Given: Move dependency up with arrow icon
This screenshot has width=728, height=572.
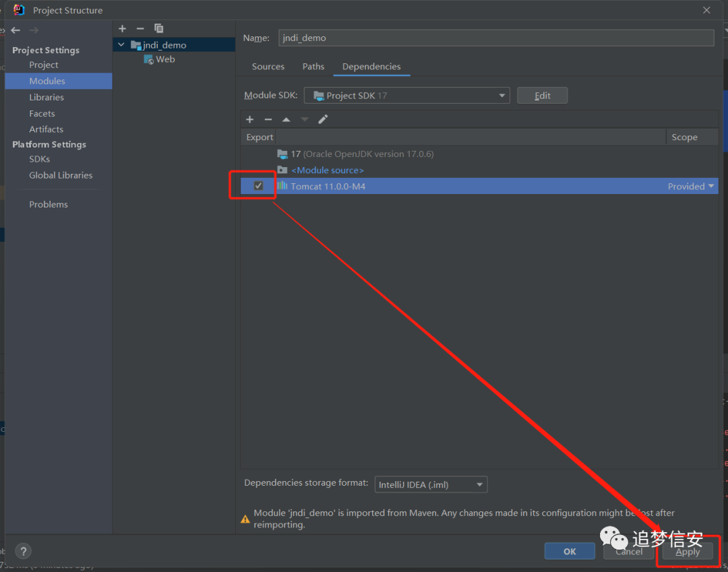Looking at the screenshot, I should (x=286, y=120).
